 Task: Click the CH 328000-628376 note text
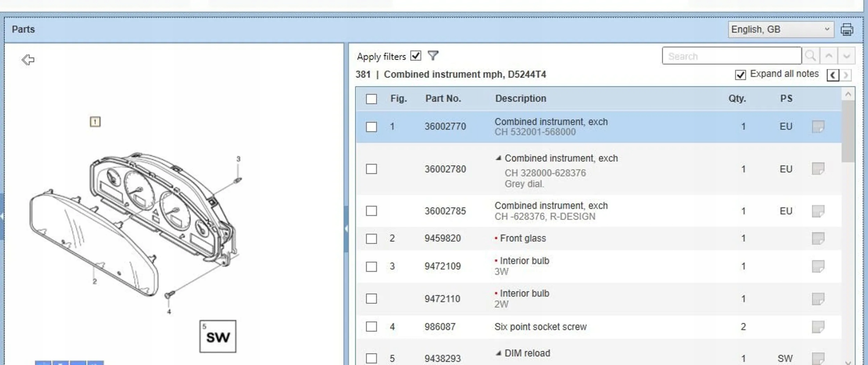point(545,173)
